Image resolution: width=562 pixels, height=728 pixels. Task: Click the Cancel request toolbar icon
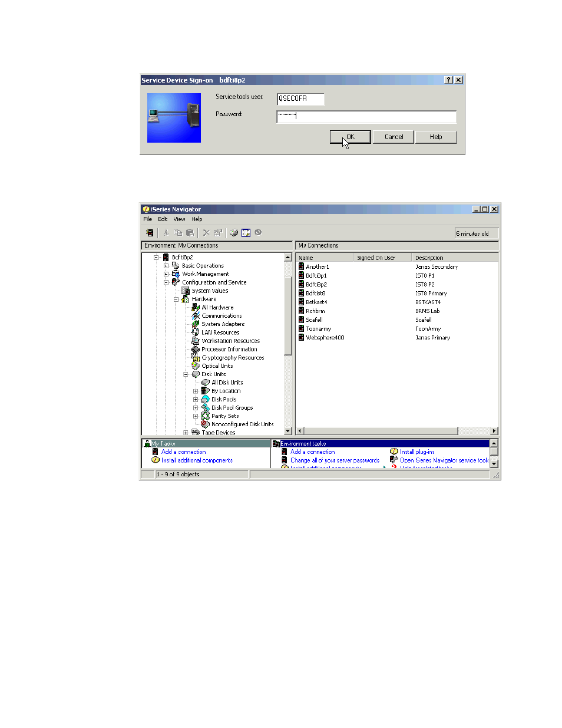[x=258, y=232]
